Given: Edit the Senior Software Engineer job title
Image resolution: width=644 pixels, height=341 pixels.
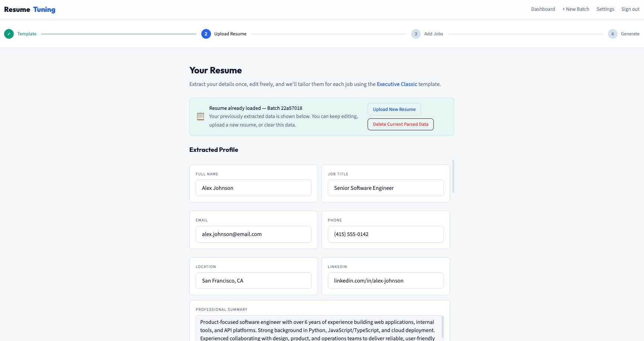Looking at the screenshot, I should tap(385, 188).
